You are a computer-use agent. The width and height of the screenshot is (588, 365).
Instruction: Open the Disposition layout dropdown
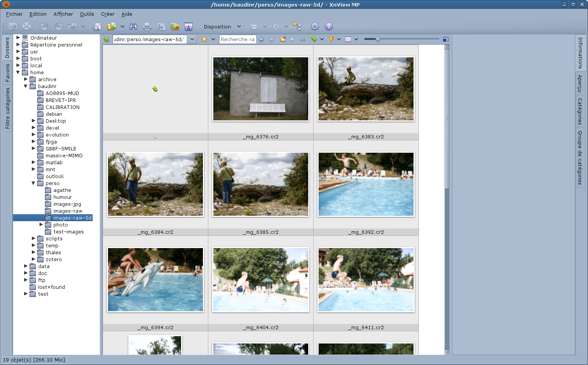click(222, 27)
